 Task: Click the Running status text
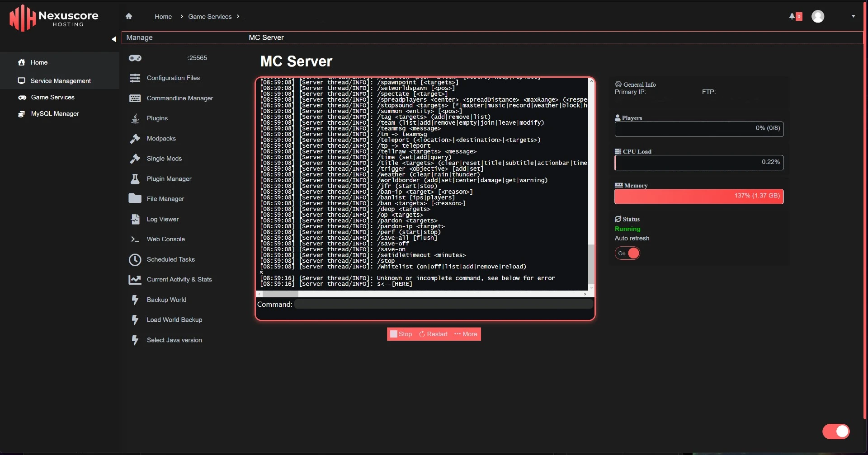(x=627, y=229)
